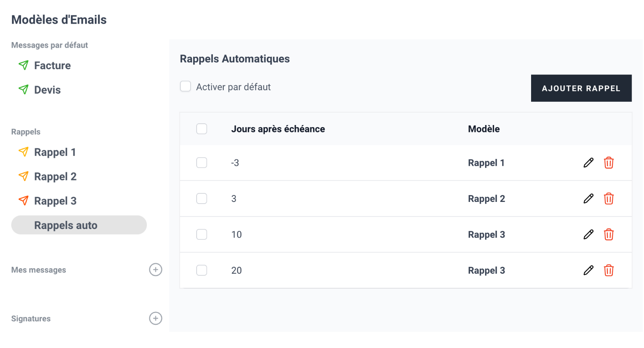The image size is (644, 348).
Task: Select the Rappels auto sidebar item
Action: (79, 225)
